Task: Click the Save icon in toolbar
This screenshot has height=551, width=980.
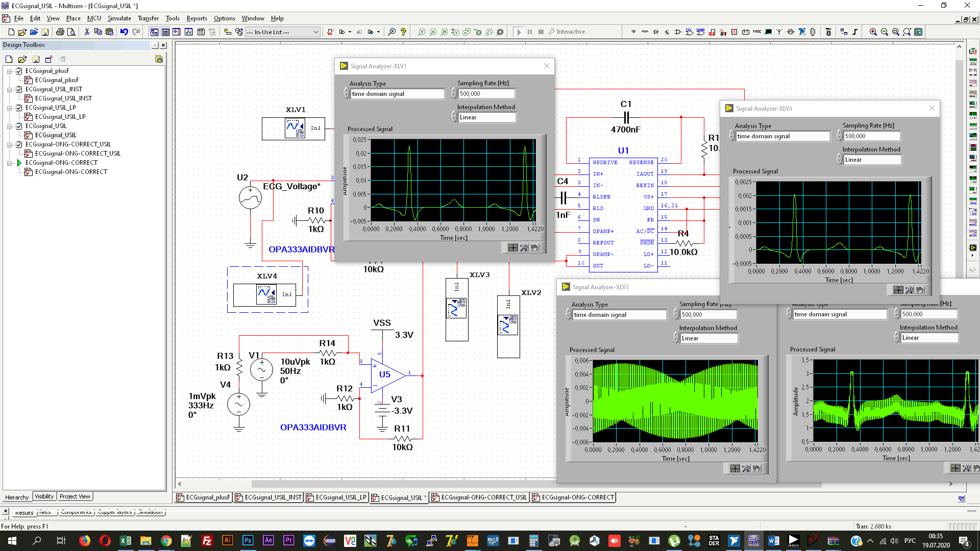Action: point(45,32)
